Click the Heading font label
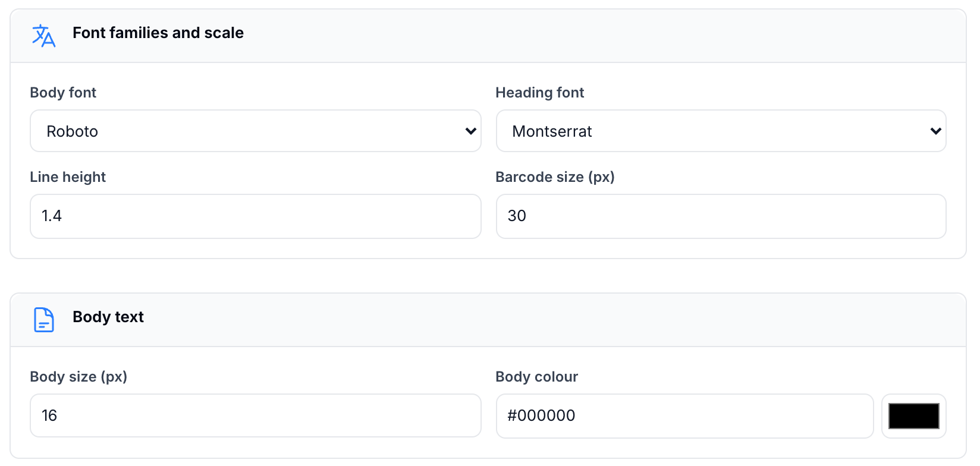Image resolution: width=980 pixels, height=466 pixels. tap(540, 93)
